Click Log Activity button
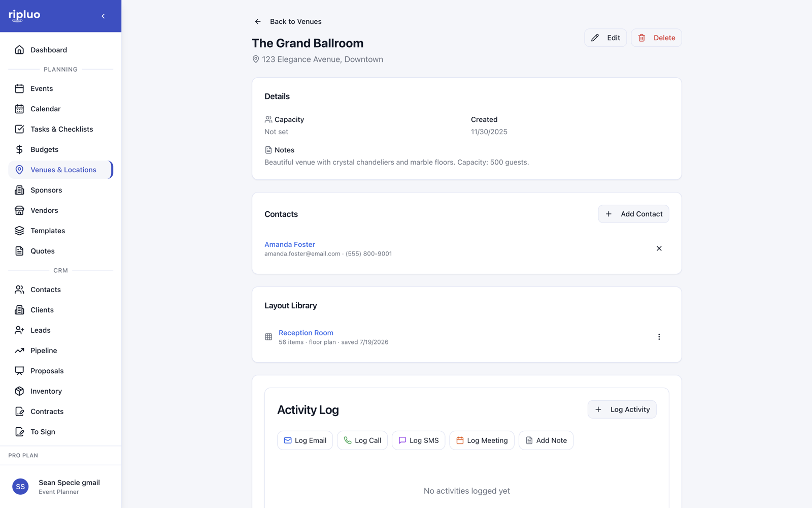The width and height of the screenshot is (812, 508). pyautogui.click(x=622, y=409)
